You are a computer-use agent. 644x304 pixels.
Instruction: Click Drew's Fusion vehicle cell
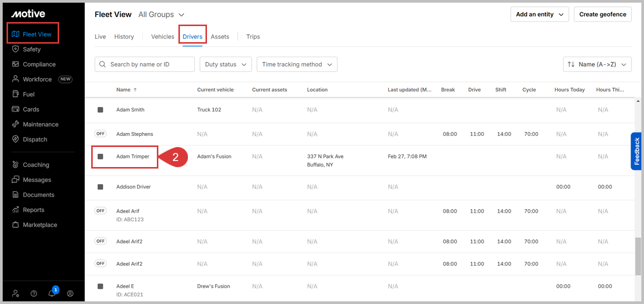pos(213,286)
